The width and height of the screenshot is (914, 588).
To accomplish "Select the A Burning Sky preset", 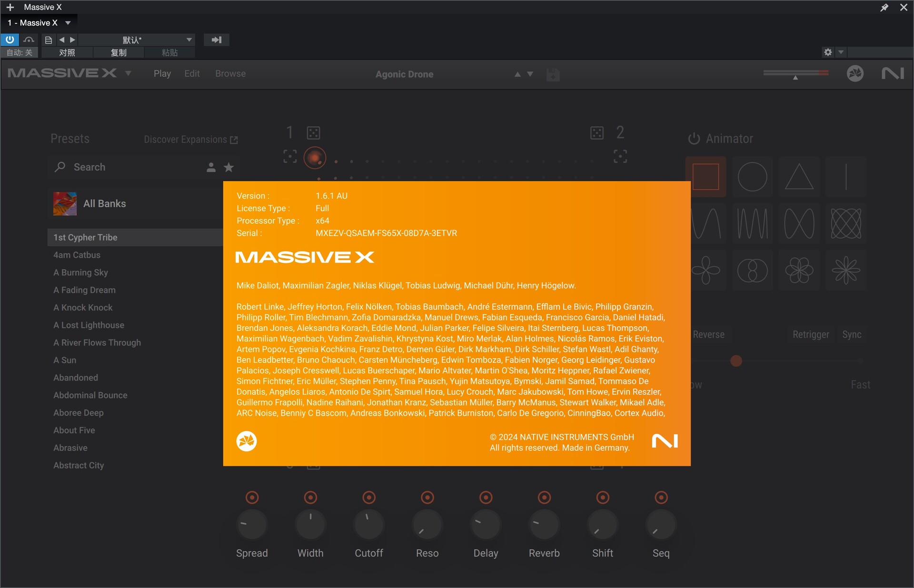I will (x=80, y=272).
